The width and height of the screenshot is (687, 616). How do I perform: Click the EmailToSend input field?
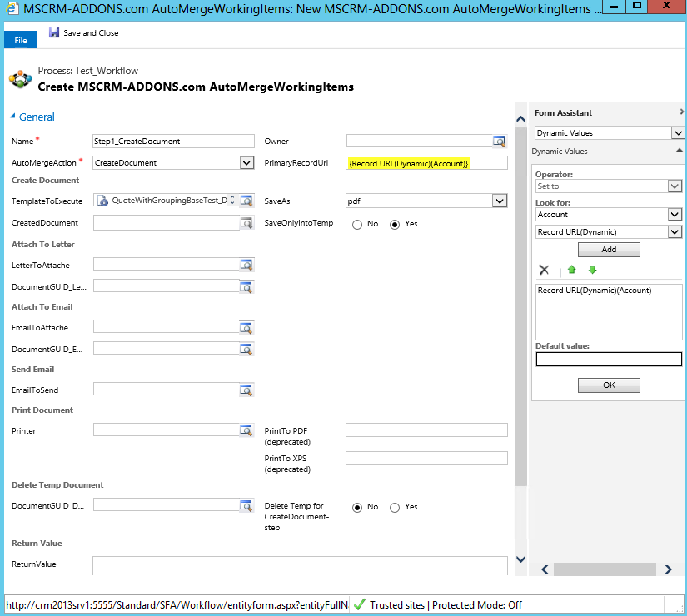click(x=167, y=389)
